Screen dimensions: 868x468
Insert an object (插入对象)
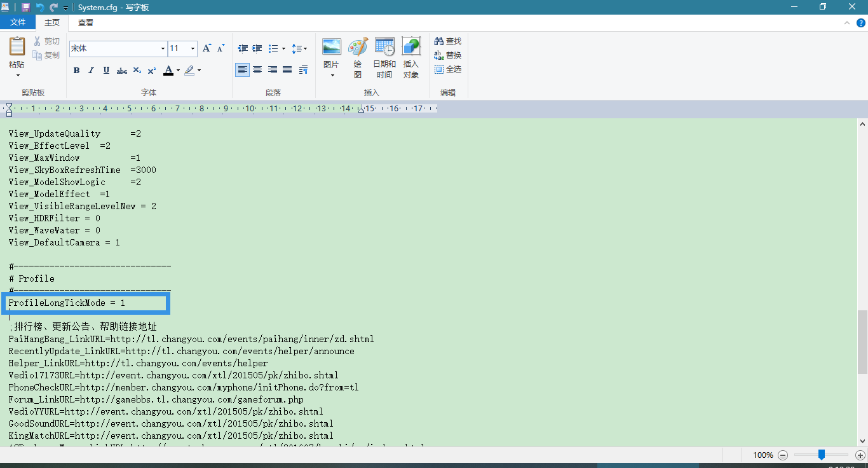[411, 59]
